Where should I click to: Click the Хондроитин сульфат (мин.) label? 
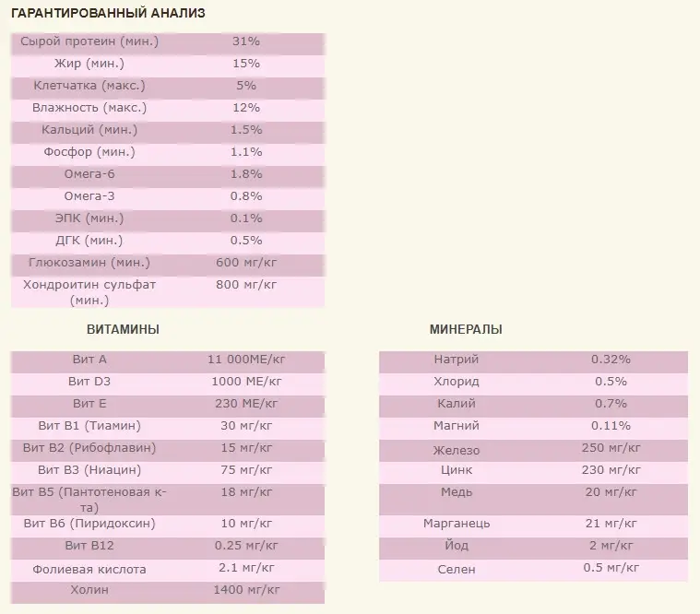coord(89,292)
